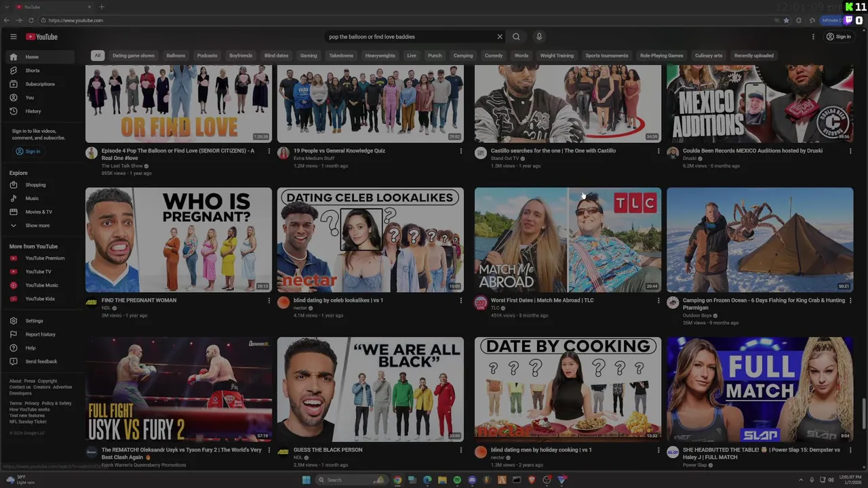Click the magnifier search button
Viewport: 868px width, 488px height.
(x=516, y=37)
